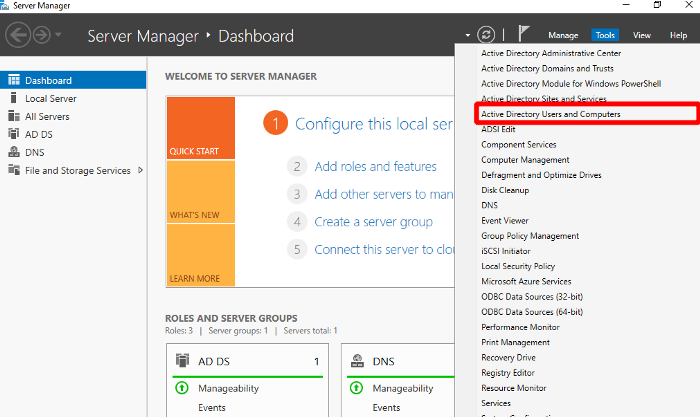The width and height of the screenshot is (700, 417).
Task: Open Active Directory Administrative Center
Action: coord(551,53)
